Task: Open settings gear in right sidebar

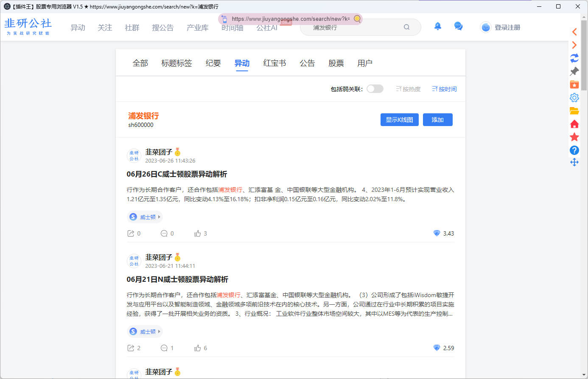Action: [x=574, y=98]
